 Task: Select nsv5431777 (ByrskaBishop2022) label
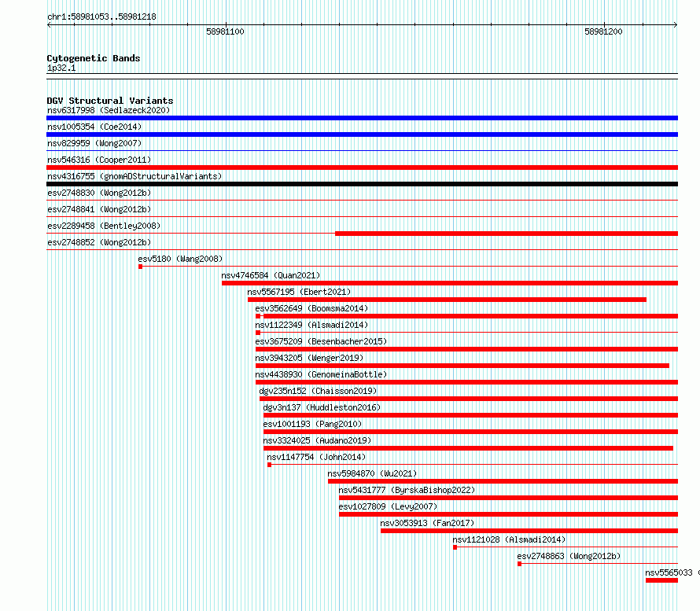pos(407,490)
